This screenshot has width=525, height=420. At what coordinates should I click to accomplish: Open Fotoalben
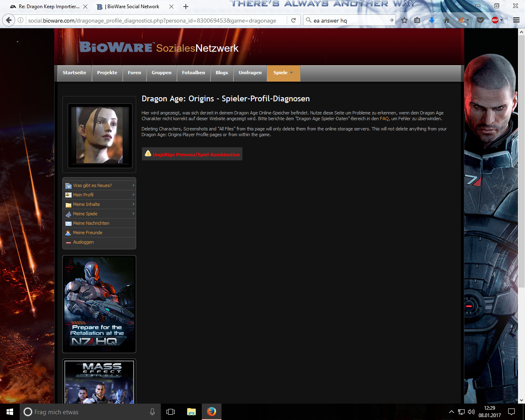(x=194, y=73)
